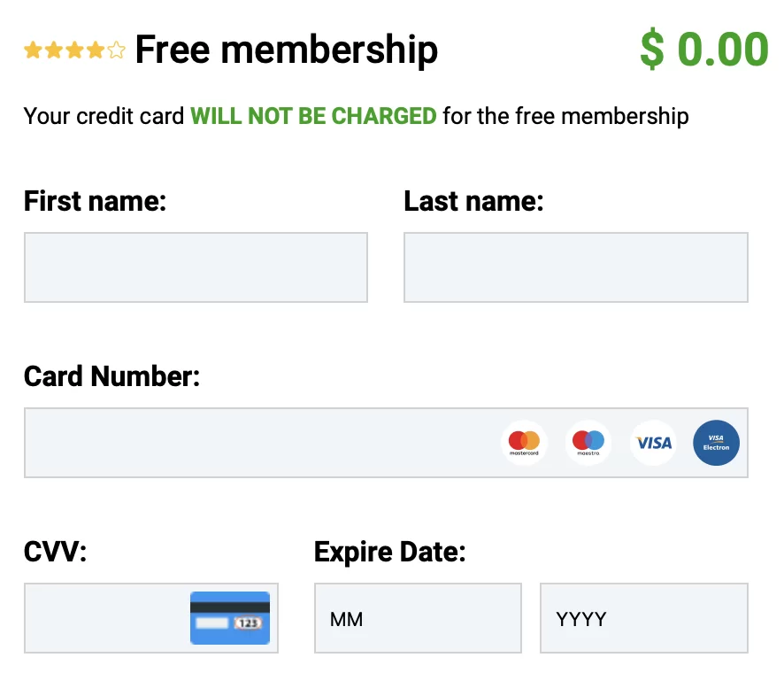The height and width of the screenshot is (673, 784).
Task: Click the $ 0.00 price text
Action: (704, 49)
